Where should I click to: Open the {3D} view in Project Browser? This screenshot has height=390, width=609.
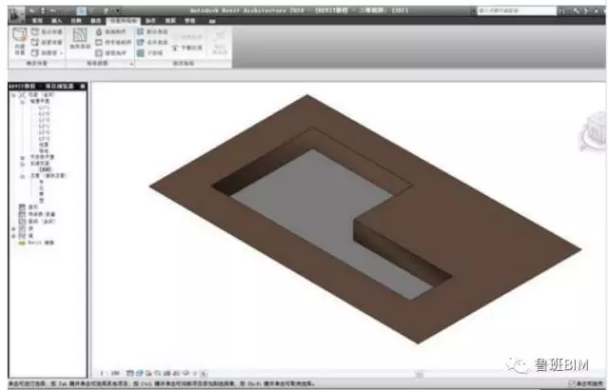45,170
